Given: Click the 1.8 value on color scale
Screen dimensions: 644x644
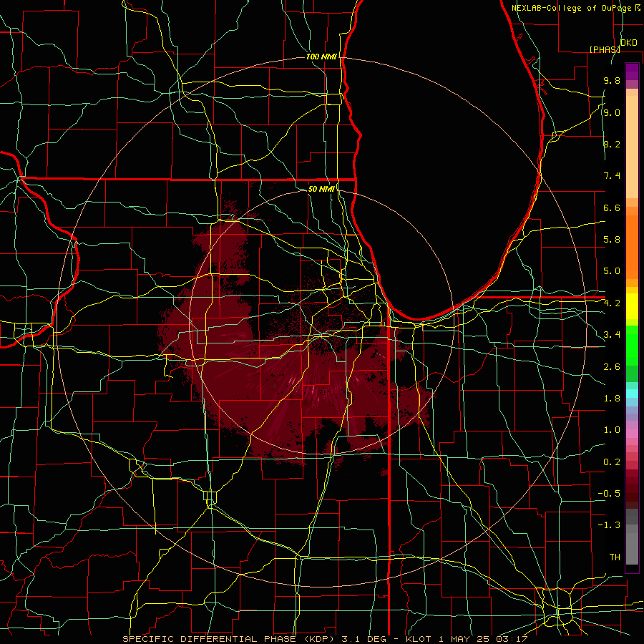Looking at the screenshot, I should click(612, 399).
